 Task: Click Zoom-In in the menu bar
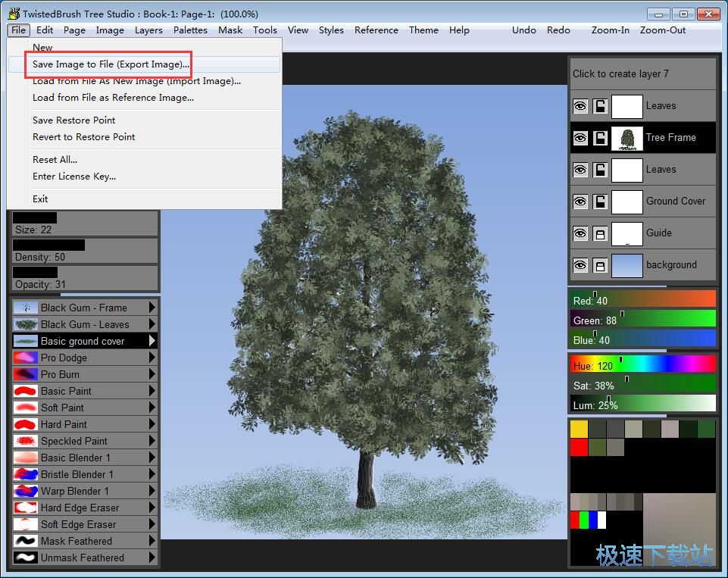pyautogui.click(x=610, y=30)
